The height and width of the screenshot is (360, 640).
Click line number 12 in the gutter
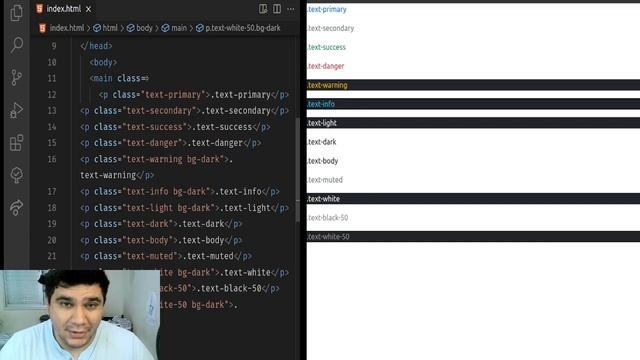tap(52, 95)
